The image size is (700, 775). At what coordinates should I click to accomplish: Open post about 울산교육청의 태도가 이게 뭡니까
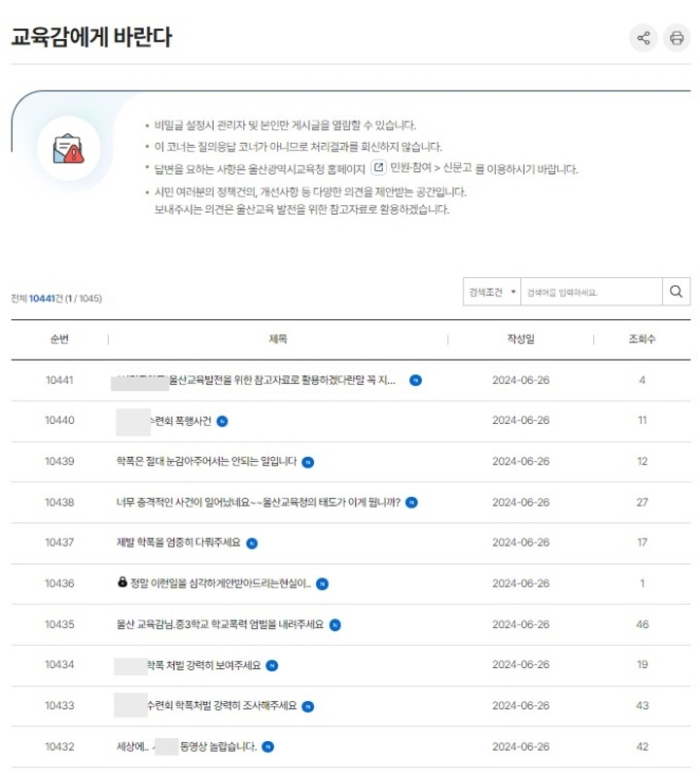coord(258,502)
